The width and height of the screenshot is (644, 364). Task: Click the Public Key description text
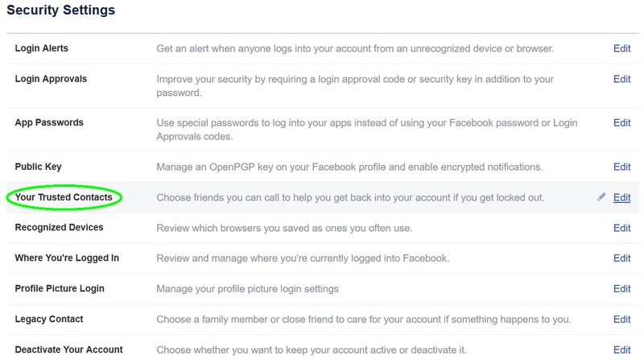(349, 167)
